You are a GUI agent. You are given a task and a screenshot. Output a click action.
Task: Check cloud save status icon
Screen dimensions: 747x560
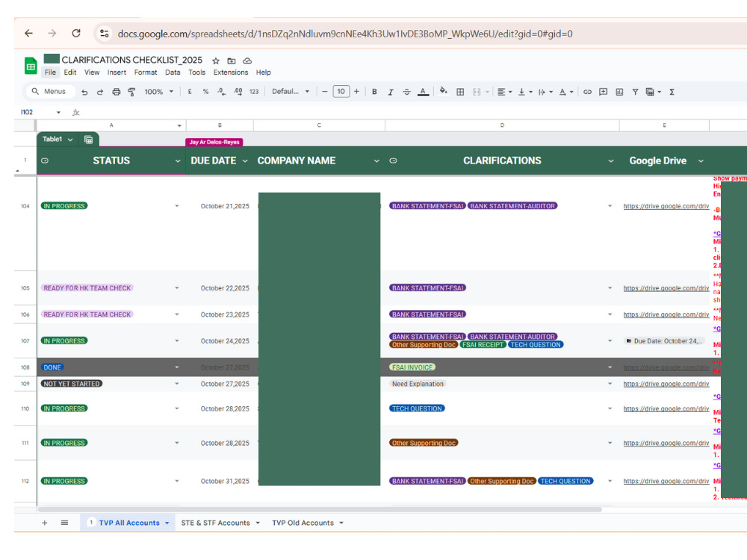[247, 60]
